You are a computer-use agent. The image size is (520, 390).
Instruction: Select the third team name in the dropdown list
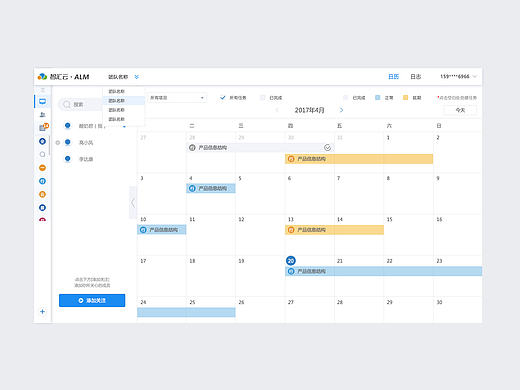click(x=123, y=110)
